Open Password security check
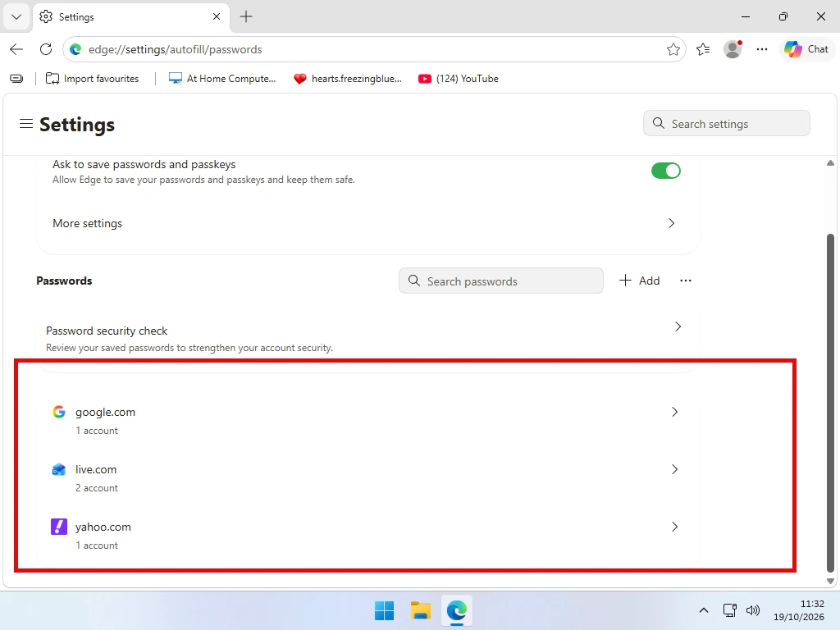Image resolution: width=840 pixels, height=630 pixels. (368, 339)
